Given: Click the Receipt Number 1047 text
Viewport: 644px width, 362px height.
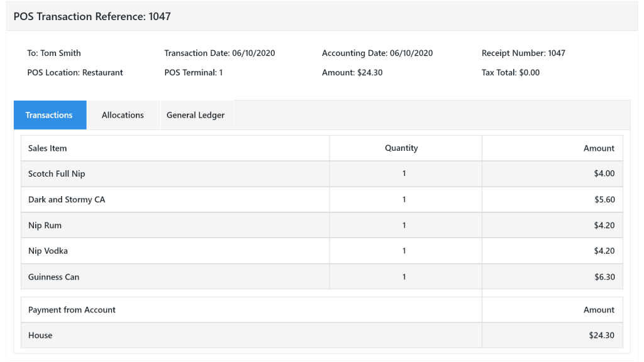Looking at the screenshot, I should click(523, 53).
